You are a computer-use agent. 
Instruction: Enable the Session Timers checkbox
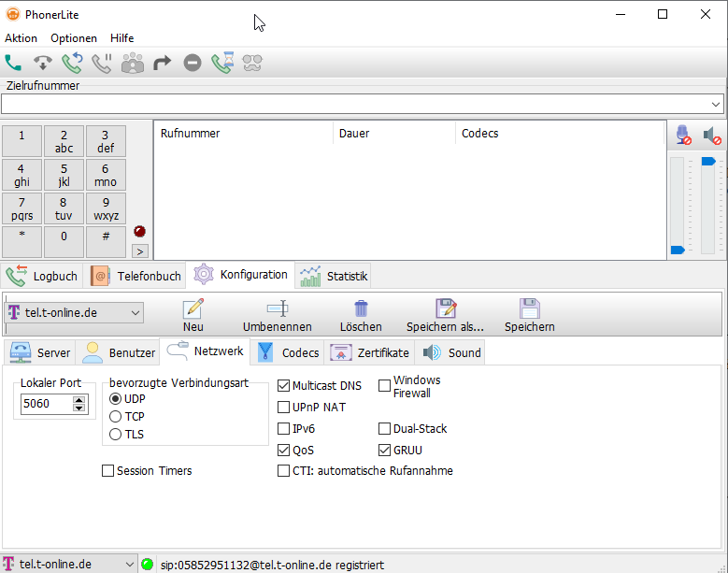coord(108,471)
